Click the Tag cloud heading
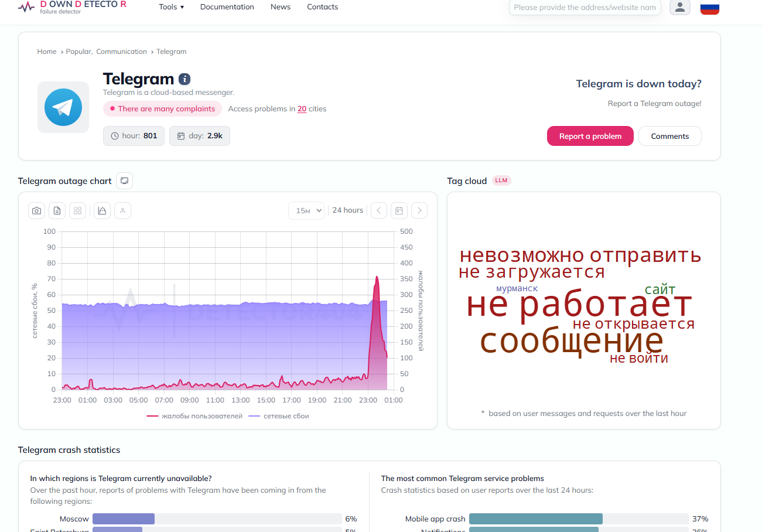The width and height of the screenshot is (762, 532). pos(467,181)
